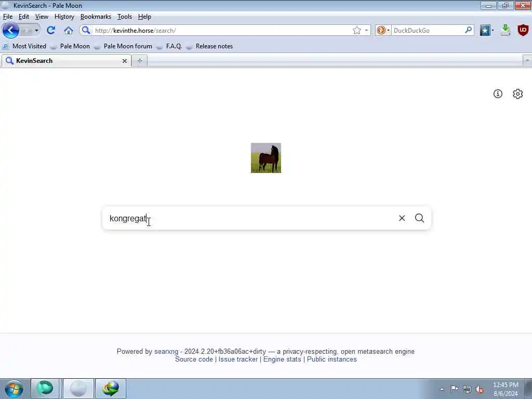Viewport: 532px width, 399px height.
Task: Close the KevinSearch tab
Action: [x=125, y=61]
